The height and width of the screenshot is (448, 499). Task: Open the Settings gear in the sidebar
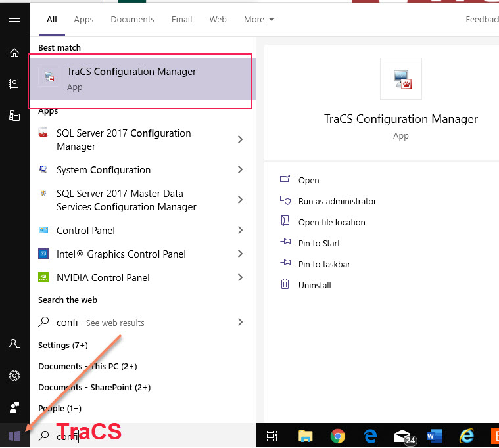(x=14, y=376)
